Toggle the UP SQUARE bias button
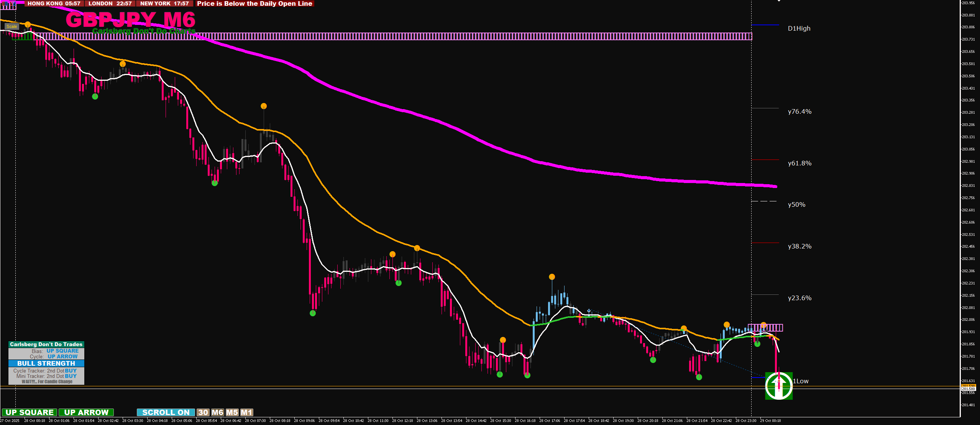This screenshot has height=425, width=980. [30, 412]
